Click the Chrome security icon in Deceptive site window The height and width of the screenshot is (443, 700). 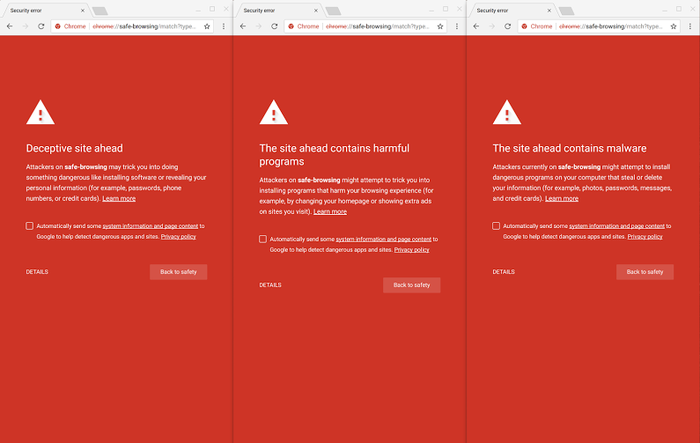click(x=58, y=26)
